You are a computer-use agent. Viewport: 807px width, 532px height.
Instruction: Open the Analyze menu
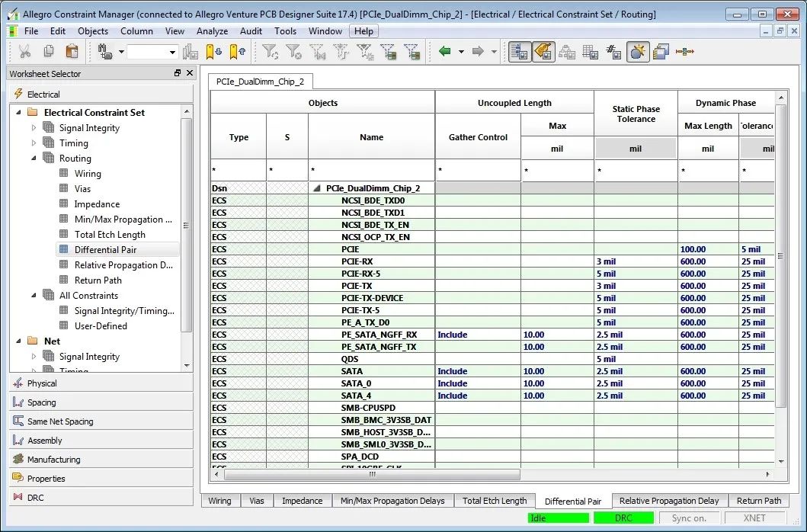click(x=212, y=31)
